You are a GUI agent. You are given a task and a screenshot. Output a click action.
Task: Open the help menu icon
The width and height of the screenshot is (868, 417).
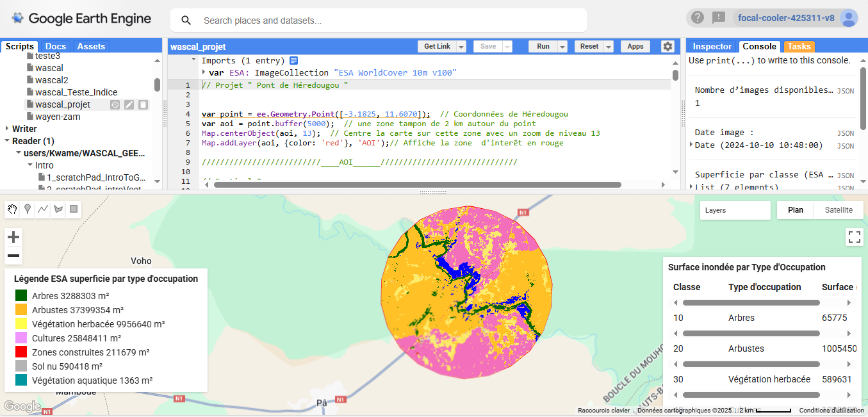[698, 18]
